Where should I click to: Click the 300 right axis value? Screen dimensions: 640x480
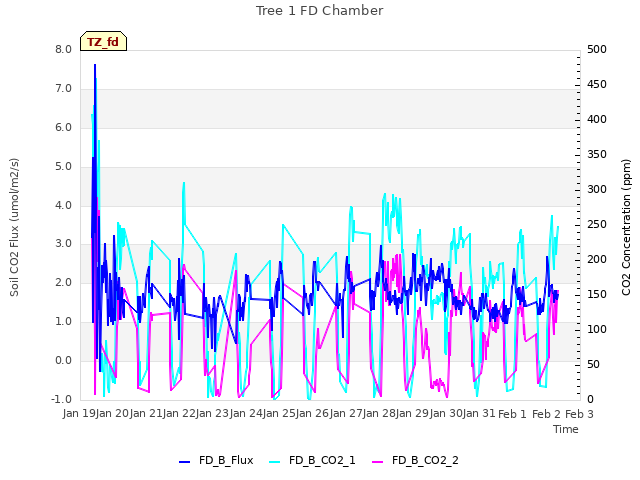(x=597, y=189)
